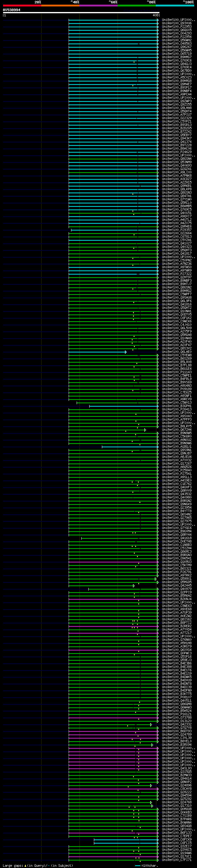
Task: Select the UniRef100_P26791 label
Action: tap(177, 572)
